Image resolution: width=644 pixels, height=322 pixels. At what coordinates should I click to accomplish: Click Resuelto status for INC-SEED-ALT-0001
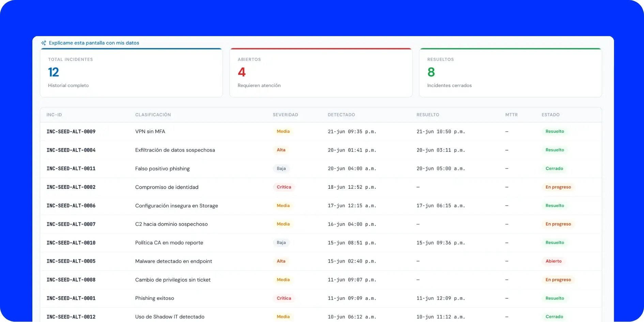coord(555,298)
